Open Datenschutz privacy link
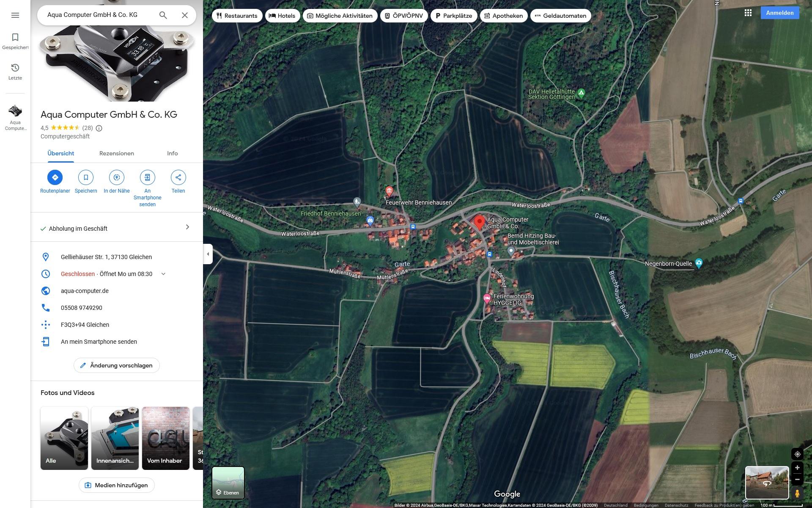The image size is (812, 508). 676,505
